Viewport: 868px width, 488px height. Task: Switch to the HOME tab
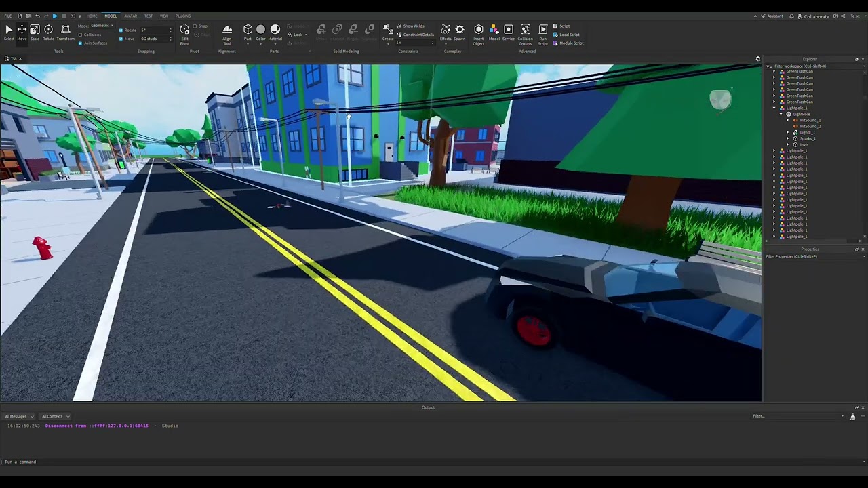[92, 16]
